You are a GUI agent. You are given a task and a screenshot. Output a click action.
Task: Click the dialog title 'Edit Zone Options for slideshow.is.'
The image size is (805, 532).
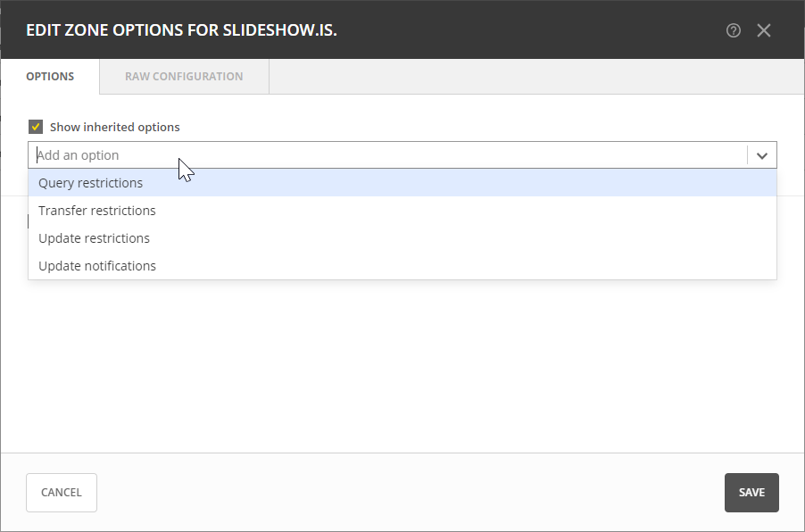(181, 30)
